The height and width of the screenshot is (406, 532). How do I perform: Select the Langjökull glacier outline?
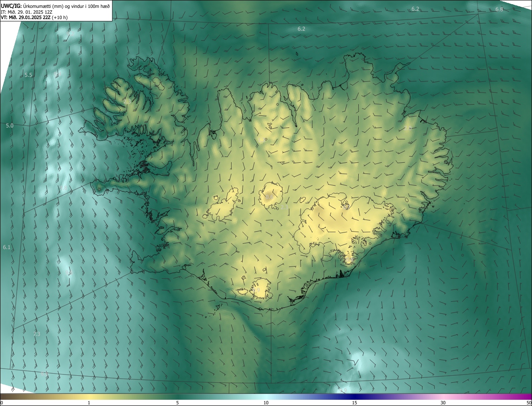(x=222, y=206)
